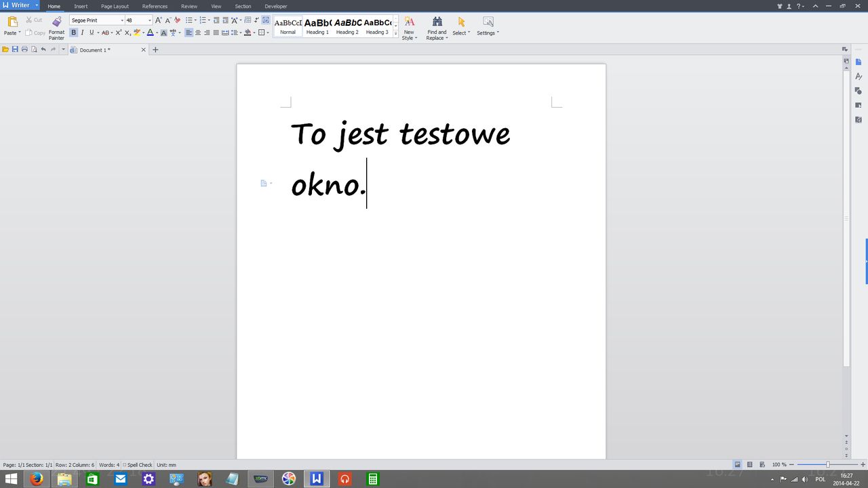This screenshot has width=868, height=488.
Task: Apply font color red A
Action: 151,33
